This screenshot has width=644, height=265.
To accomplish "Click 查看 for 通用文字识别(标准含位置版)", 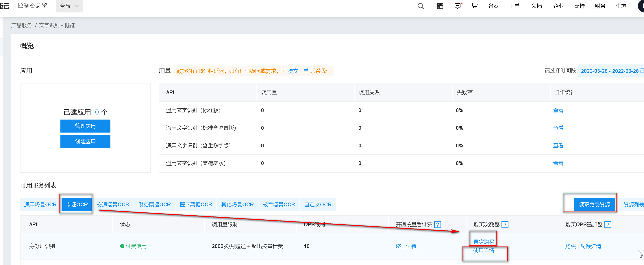I will tap(558, 128).
